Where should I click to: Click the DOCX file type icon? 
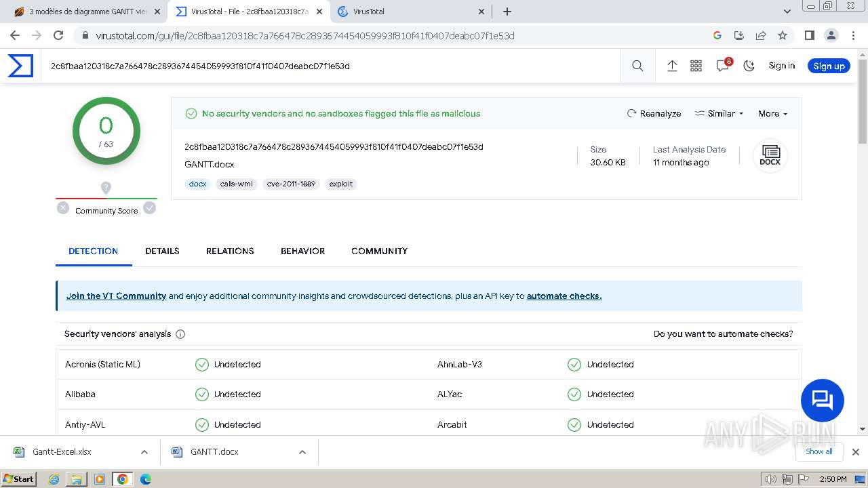pos(770,155)
